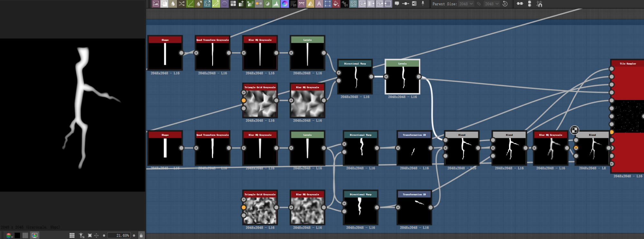Toggle the color profile monitor button in 2D view

pyautogui.click(x=34, y=235)
